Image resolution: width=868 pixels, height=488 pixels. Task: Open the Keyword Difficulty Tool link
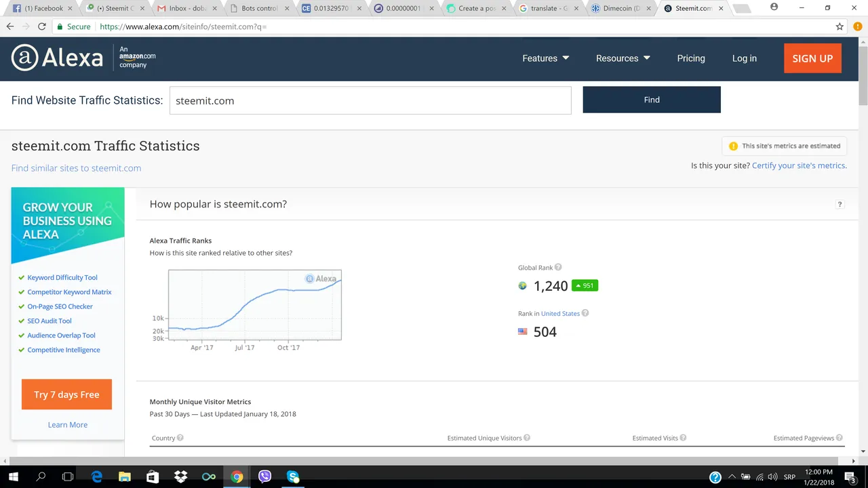pyautogui.click(x=62, y=278)
